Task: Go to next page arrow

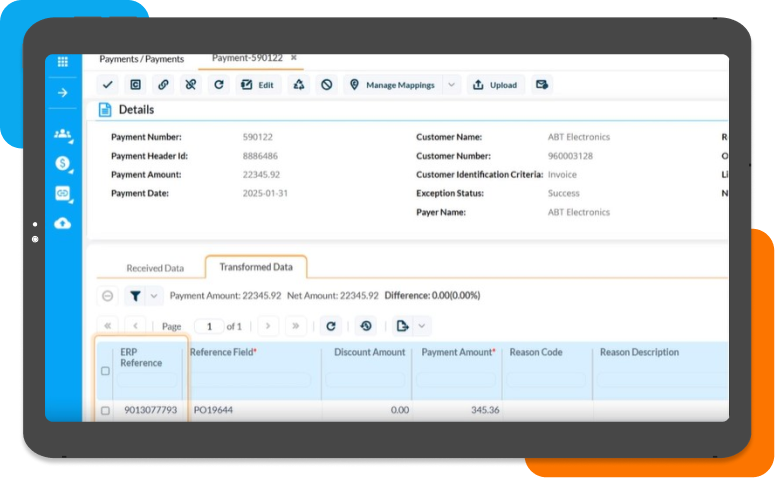Action: 268,326
